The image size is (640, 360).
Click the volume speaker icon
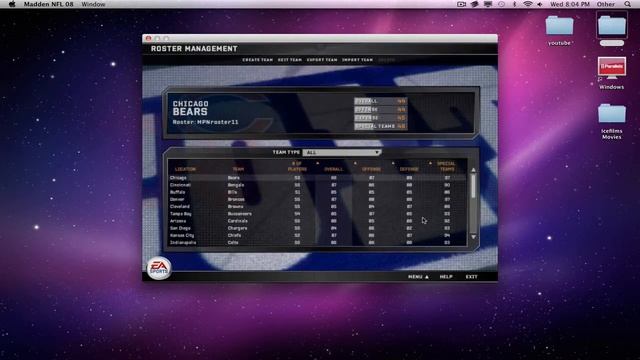point(540,4)
